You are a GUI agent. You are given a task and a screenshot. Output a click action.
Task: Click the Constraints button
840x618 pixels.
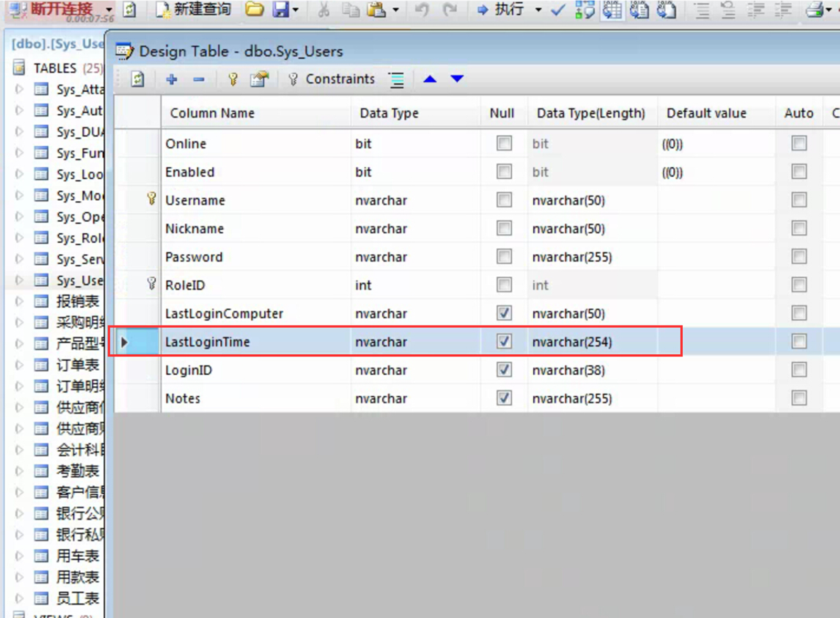(x=331, y=79)
